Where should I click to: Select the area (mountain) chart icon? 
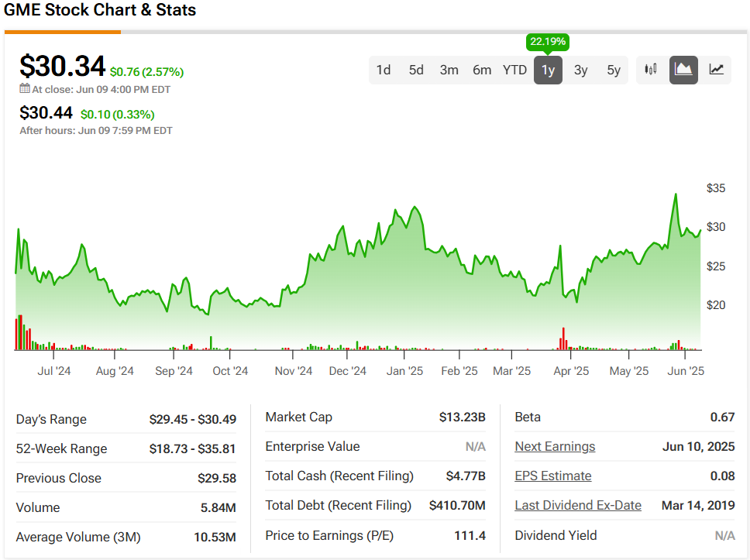pyautogui.click(x=683, y=70)
